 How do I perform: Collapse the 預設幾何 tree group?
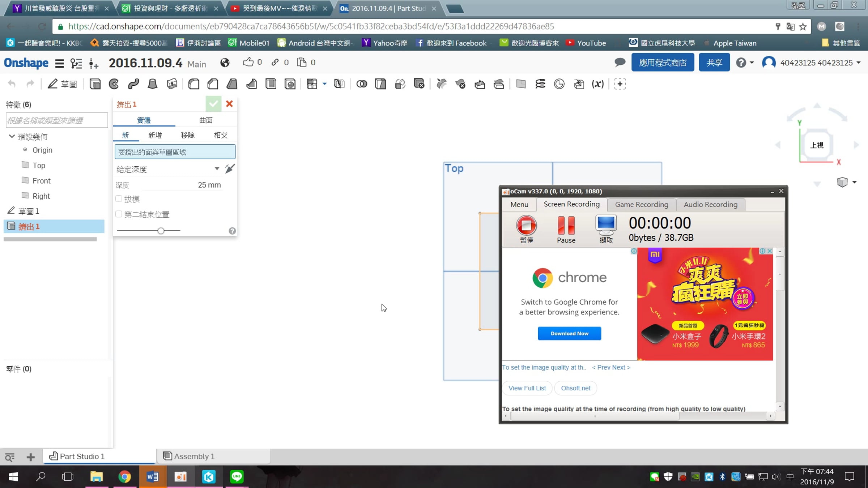click(x=12, y=136)
